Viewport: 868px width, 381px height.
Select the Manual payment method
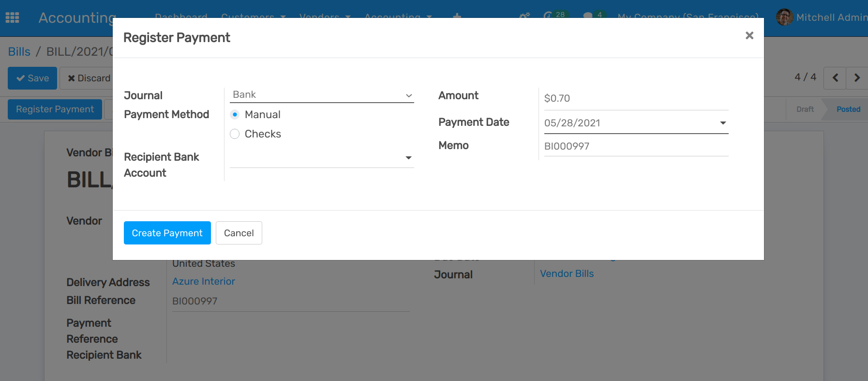click(x=235, y=115)
